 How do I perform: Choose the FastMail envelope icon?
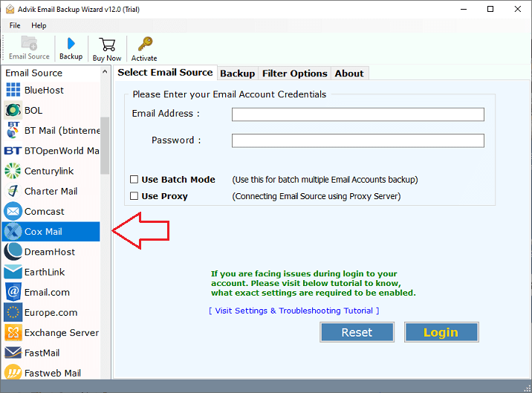point(13,353)
